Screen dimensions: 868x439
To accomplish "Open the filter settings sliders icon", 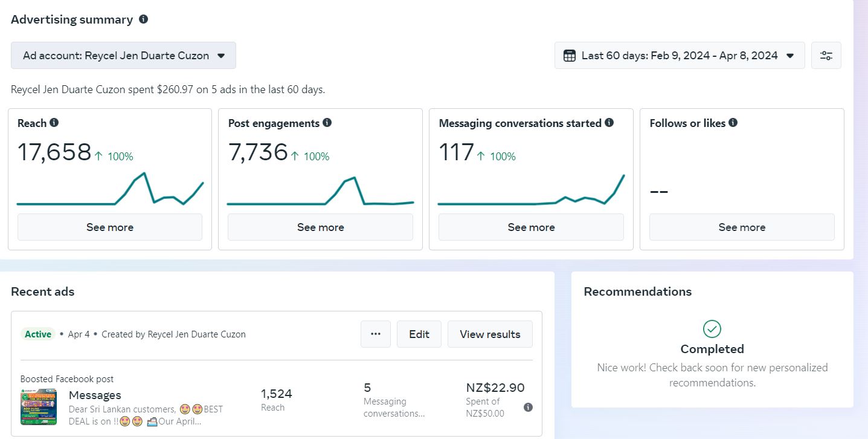I will click(x=826, y=55).
